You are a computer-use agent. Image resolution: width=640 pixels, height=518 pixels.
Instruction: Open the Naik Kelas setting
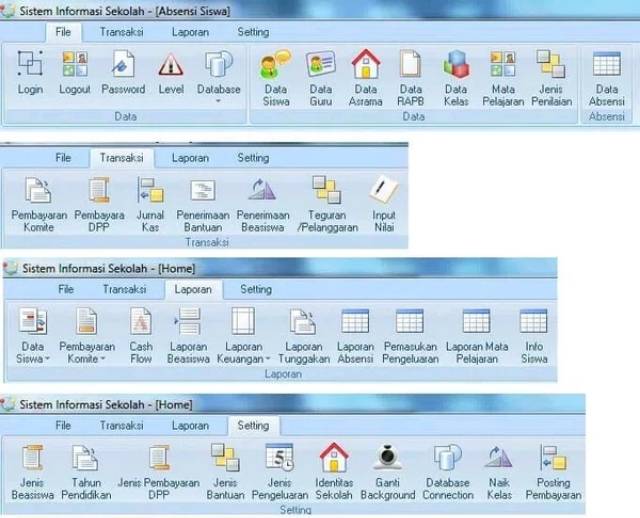pyautogui.click(x=498, y=459)
